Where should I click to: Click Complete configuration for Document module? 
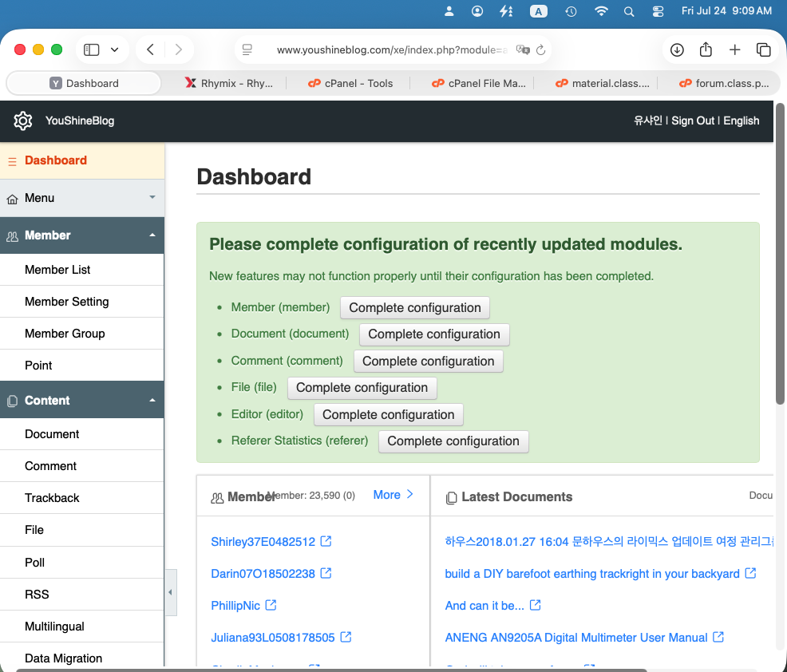point(434,334)
